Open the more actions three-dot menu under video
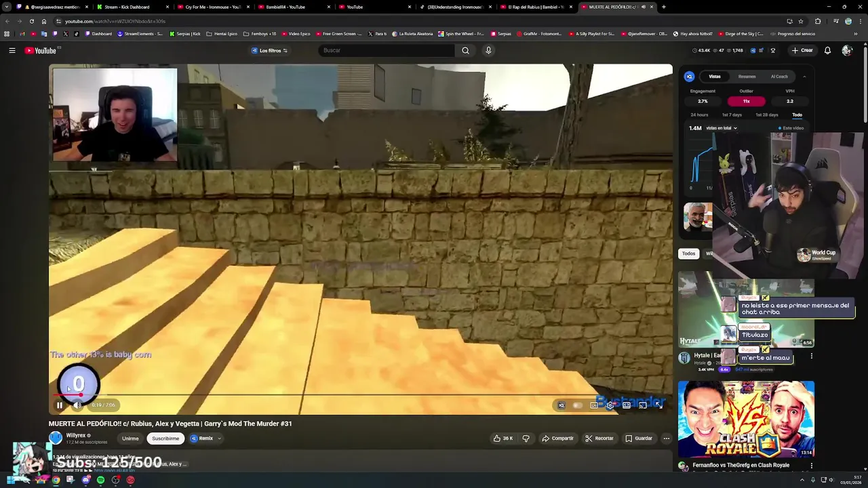Screen dimensions: 868x488 click(x=666, y=439)
